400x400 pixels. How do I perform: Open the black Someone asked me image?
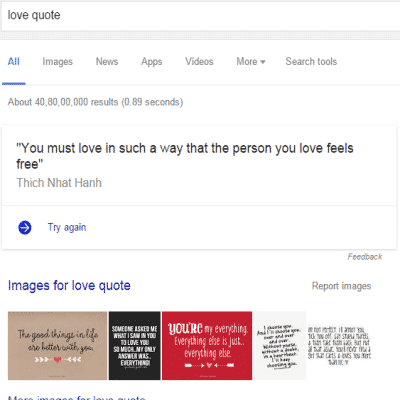[x=135, y=346]
